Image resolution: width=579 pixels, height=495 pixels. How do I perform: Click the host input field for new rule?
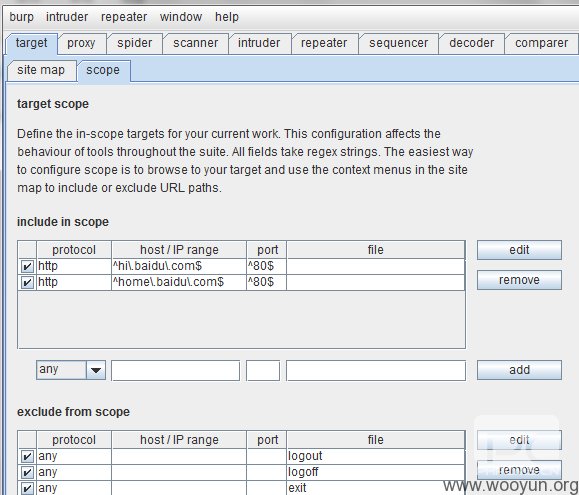pos(175,370)
